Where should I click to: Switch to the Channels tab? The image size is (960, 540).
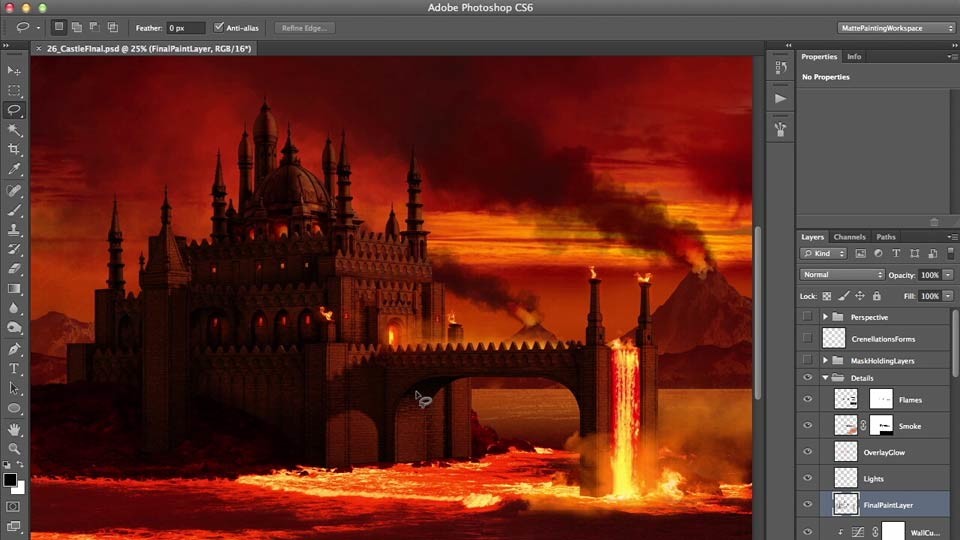pos(849,237)
